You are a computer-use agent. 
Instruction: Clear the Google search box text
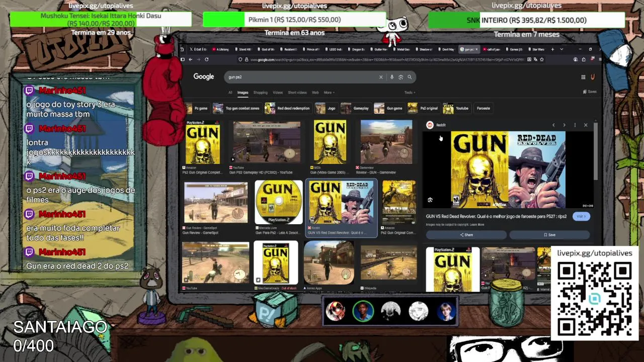point(381,77)
